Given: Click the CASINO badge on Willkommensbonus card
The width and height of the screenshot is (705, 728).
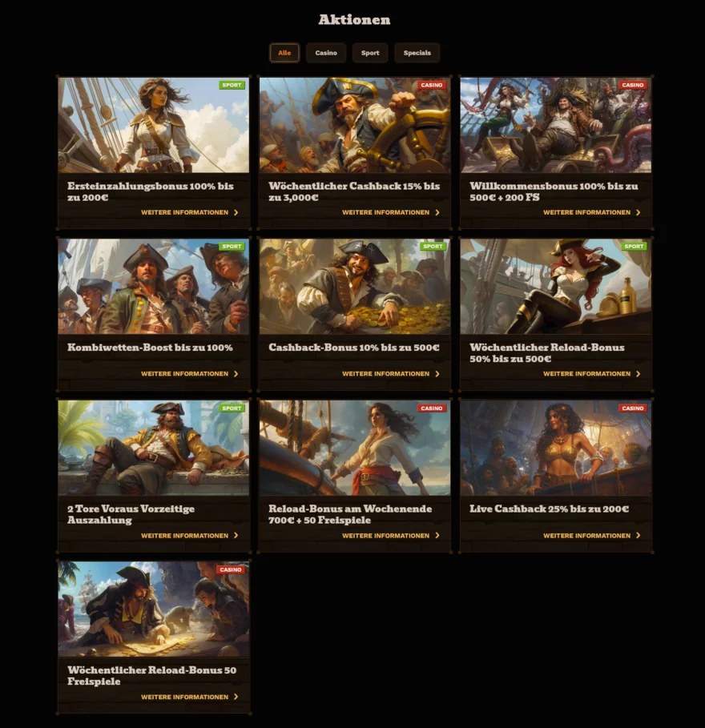Looking at the screenshot, I should [633, 85].
